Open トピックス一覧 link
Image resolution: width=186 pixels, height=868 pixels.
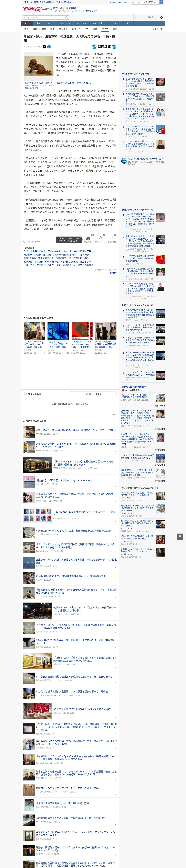click(155, 29)
